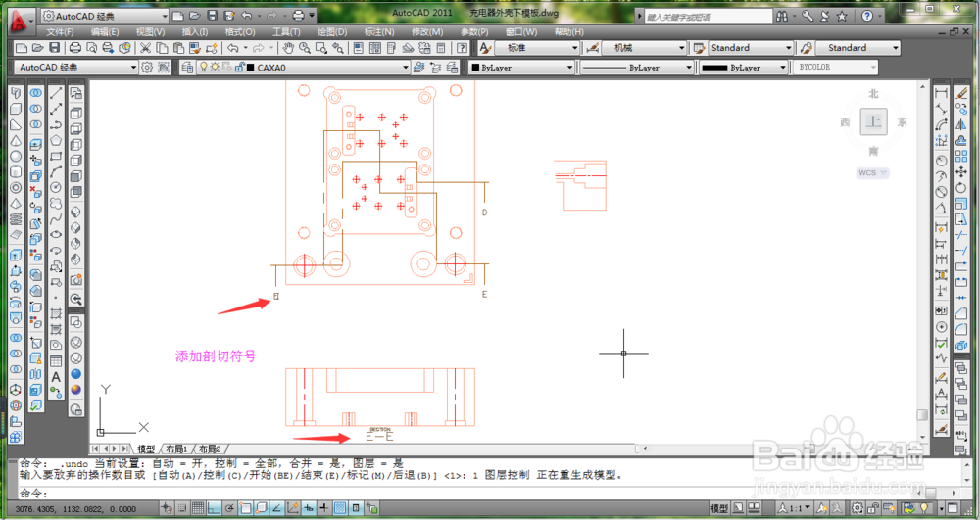Click the Plot Preview icon
The image size is (980, 520).
click(92, 48)
